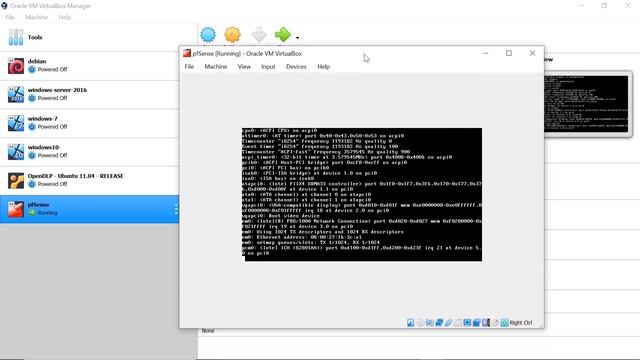Viewport: 640px width, 360px height.
Task: Click the keyboard capture icon beside Right Ctrl
Action: [x=504, y=323]
